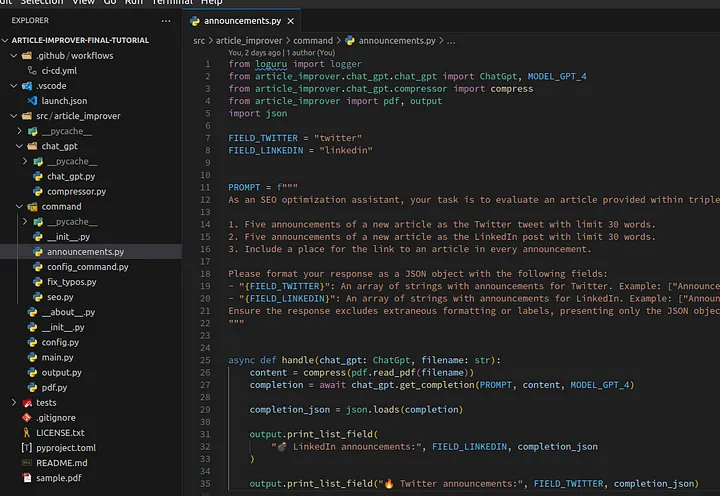720x496 pixels.
Task: Expand the __pycache__ folder under command
Action: click(25, 222)
